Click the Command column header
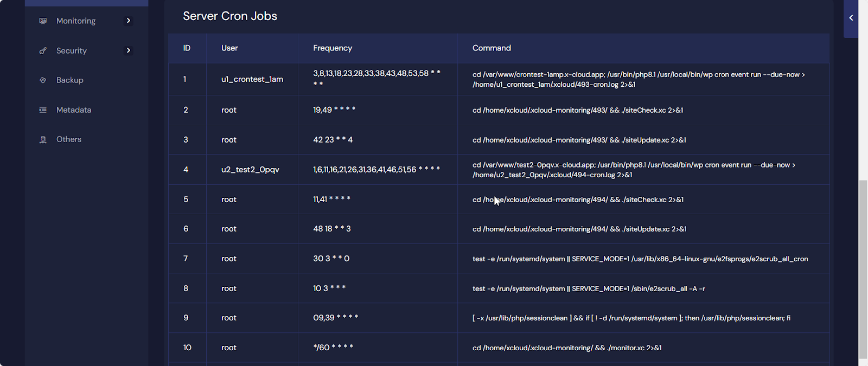The width and height of the screenshot is (868, 366). 492,48
